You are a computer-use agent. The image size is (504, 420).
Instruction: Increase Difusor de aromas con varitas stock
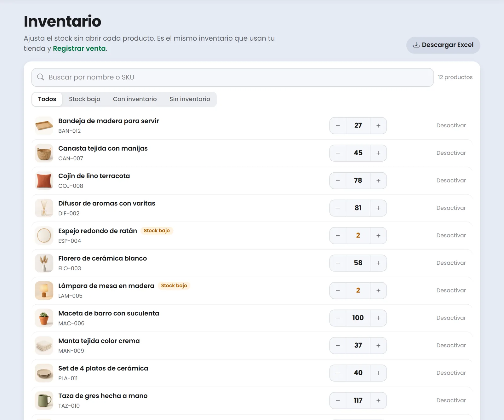[x=378, y=208]
